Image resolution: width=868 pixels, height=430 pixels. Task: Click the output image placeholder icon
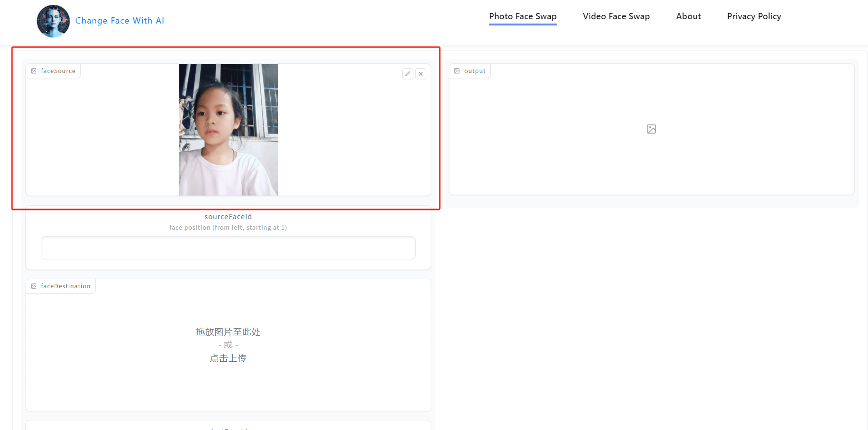coord(651,129)
